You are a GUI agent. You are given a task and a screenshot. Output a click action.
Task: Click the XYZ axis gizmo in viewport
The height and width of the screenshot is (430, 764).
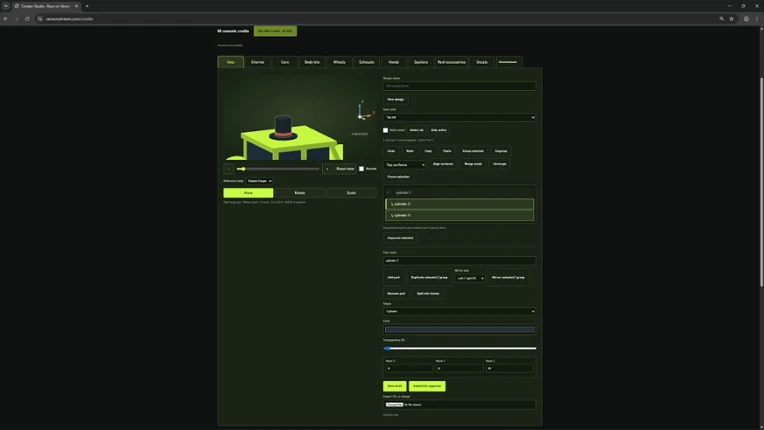click(x=364, y=111)
